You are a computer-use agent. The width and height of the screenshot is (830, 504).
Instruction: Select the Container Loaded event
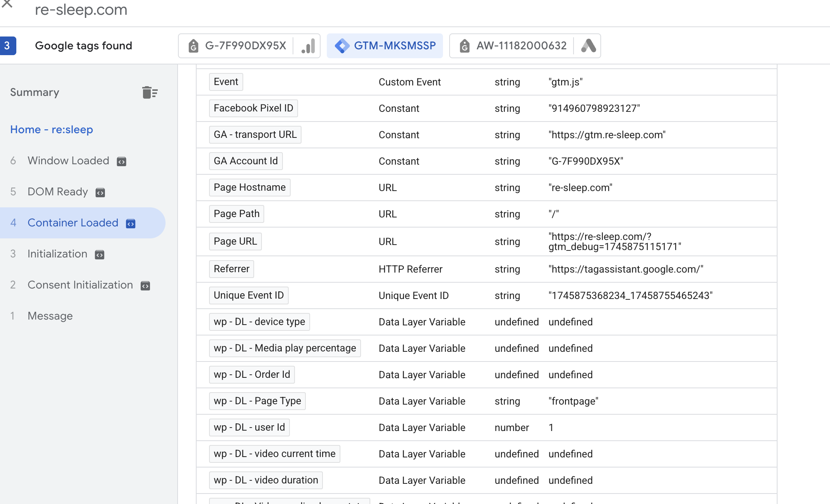(82, 223)
